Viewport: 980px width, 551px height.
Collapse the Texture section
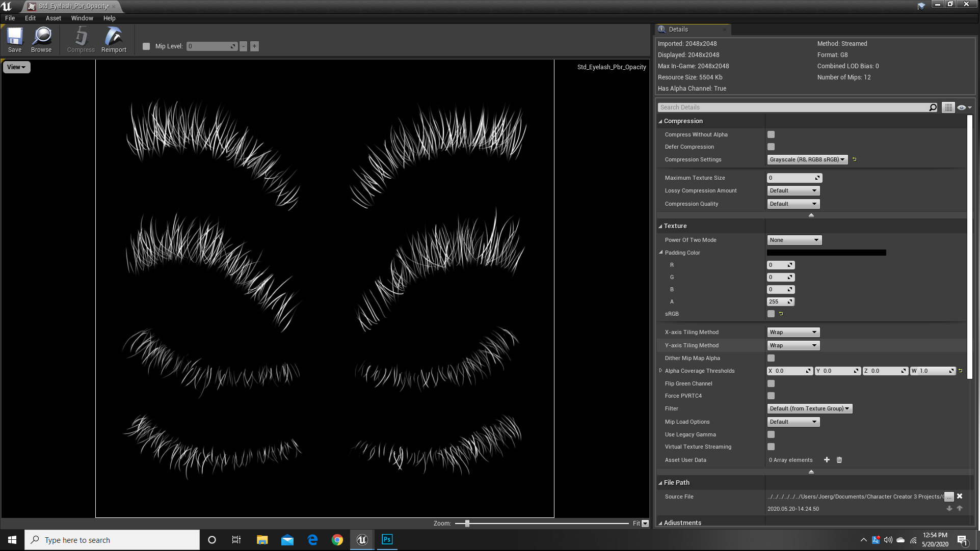click(660, 226)
